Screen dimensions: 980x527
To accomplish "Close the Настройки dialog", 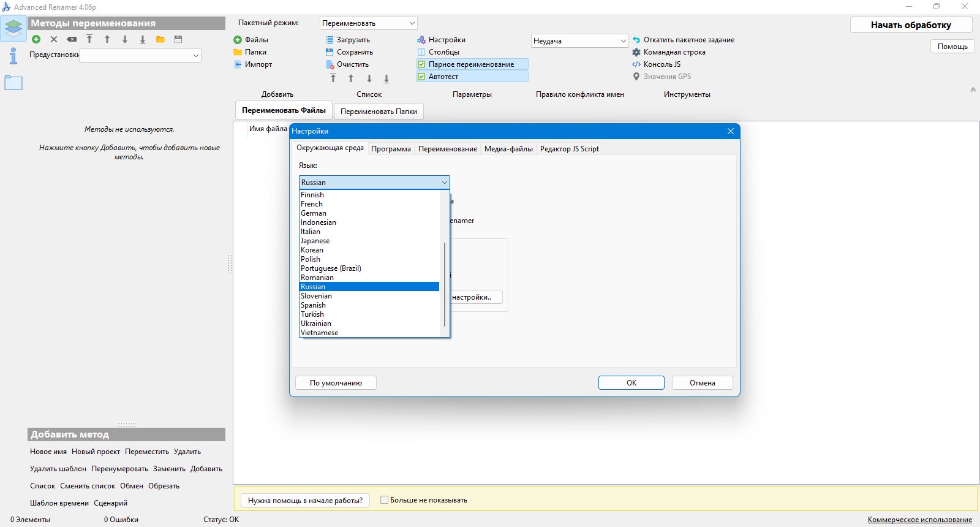I will coord(730,131).
